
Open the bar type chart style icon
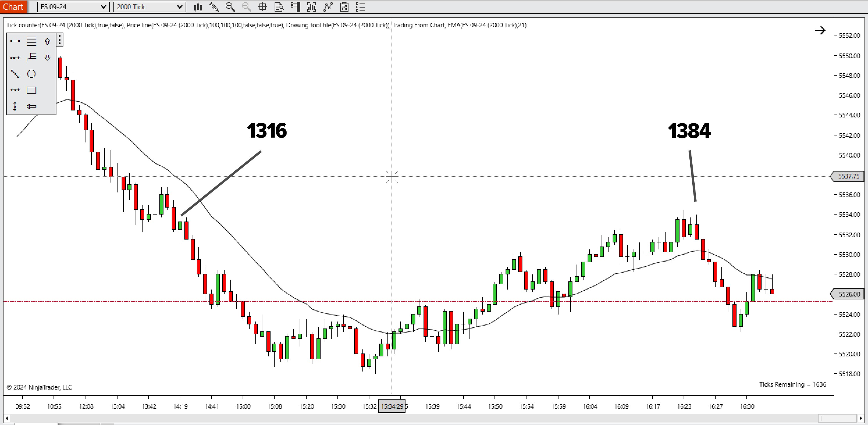click(x=198, y=7)
